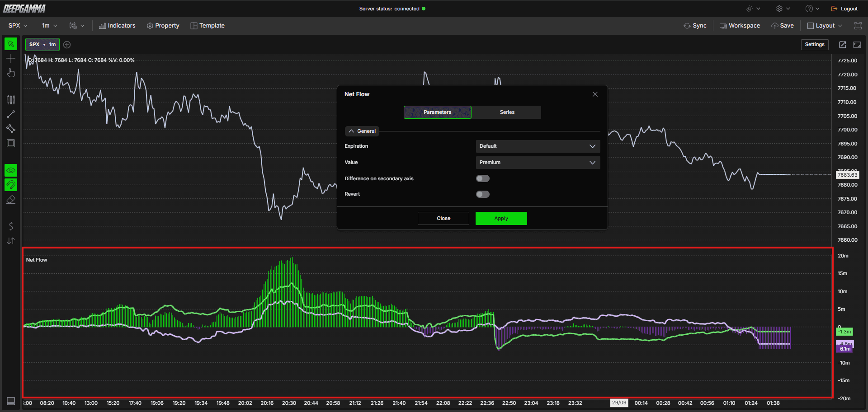Expand the Value Premium dropdown
Image resolution: width=868 pixels, height=412 pixels.
click(x=538, y=162)
